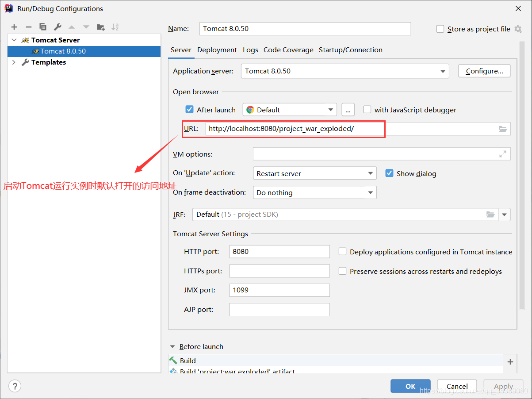Click VM options input field
The width and height of the screenshot is (532, 399).
coord(382,154)
